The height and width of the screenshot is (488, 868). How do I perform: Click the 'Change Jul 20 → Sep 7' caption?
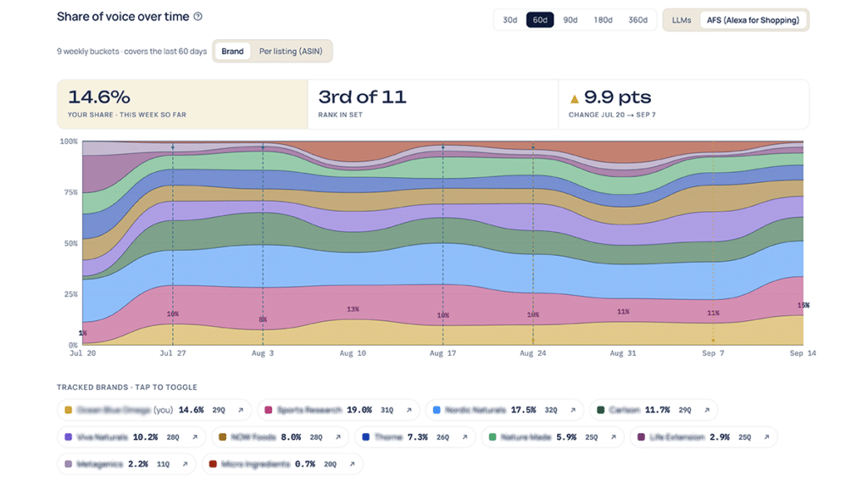pos(612,114)
